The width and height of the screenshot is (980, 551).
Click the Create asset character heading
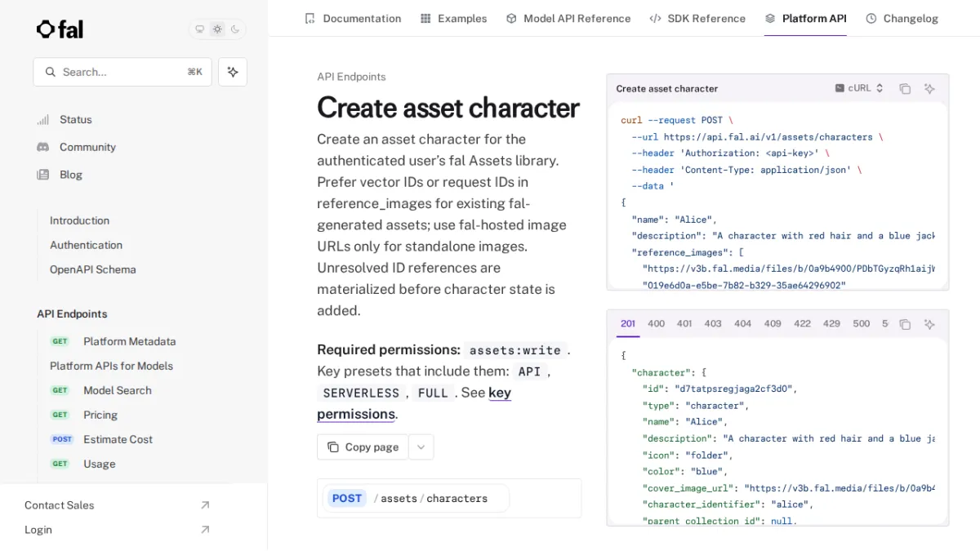(448, 108)
